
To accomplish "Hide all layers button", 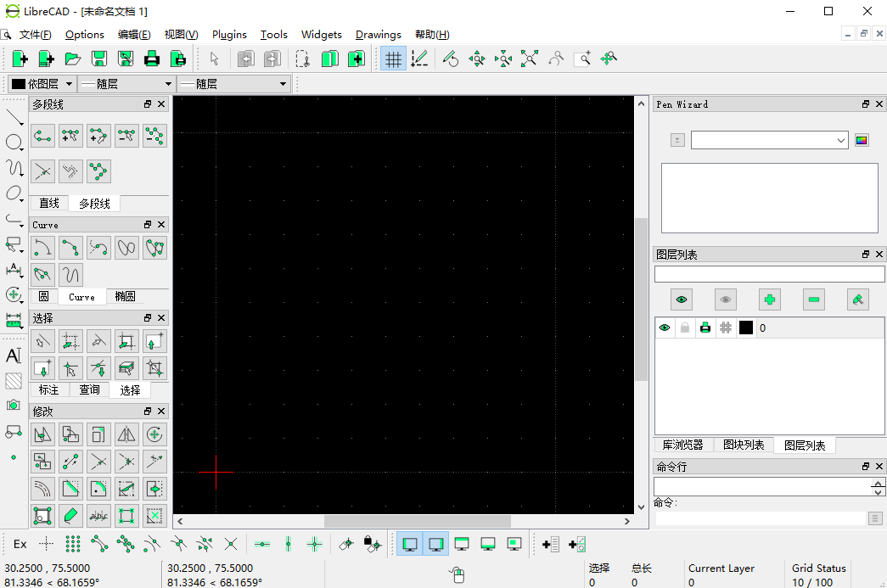I will 725,300.
